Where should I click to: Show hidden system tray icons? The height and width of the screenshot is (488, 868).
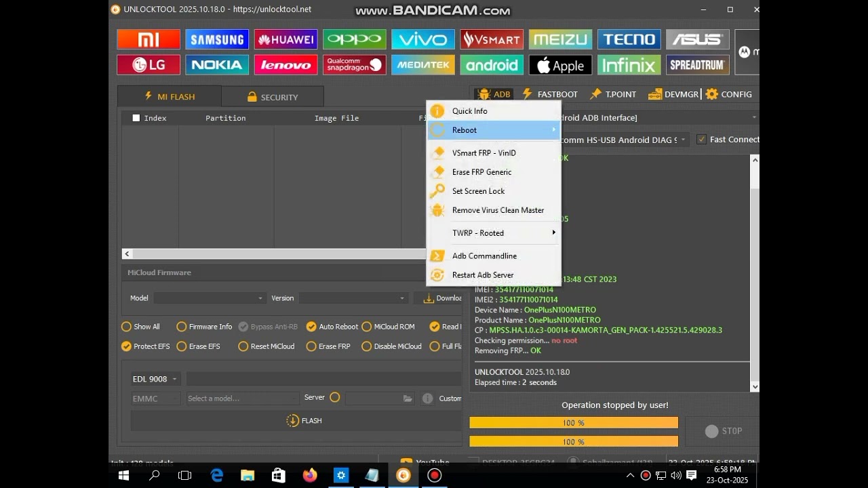tap(630, 476)
